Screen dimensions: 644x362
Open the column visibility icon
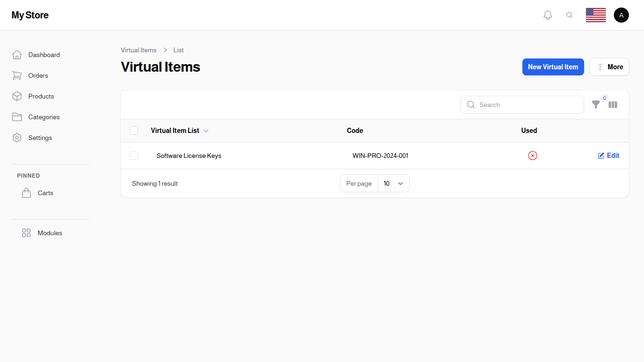coord(613,105)
